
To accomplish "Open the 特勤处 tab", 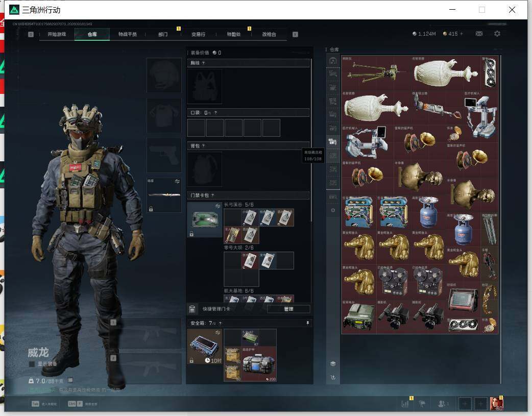I will pos(234,34).
